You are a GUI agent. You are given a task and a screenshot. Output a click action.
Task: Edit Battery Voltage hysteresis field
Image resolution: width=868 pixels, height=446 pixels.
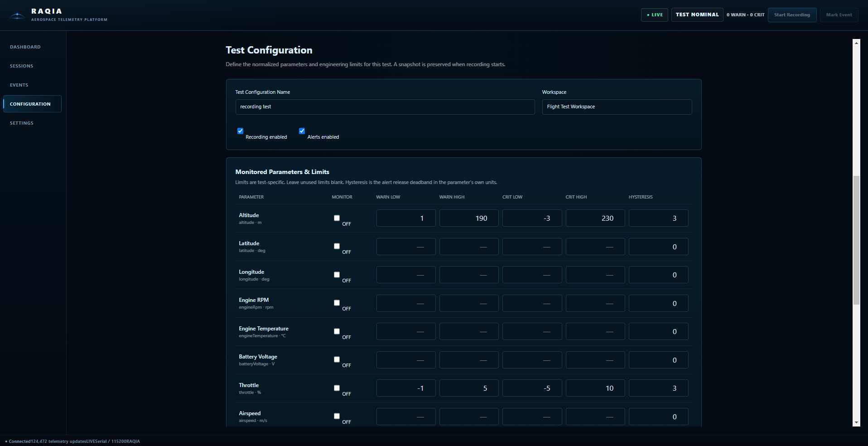[x=659, y=360]
